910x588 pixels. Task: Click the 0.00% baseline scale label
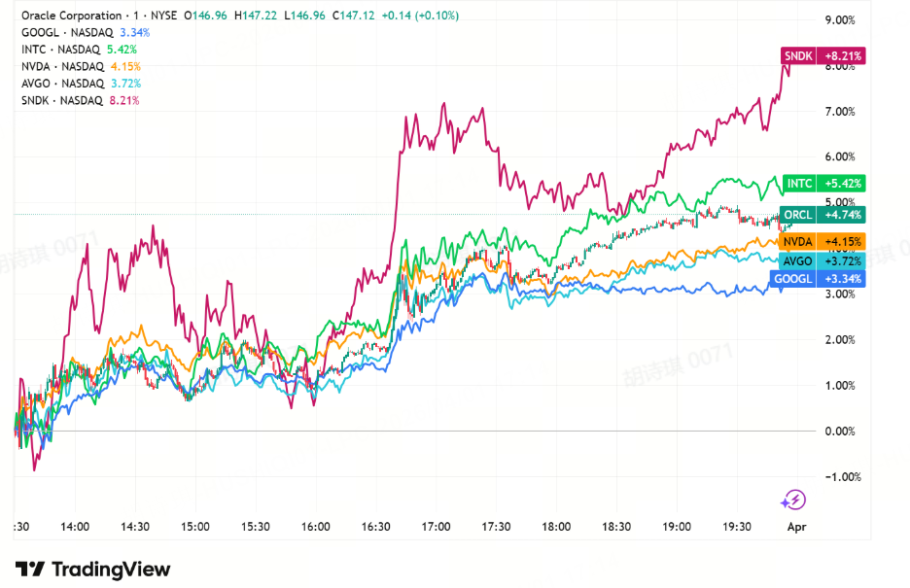pos(839,431)
